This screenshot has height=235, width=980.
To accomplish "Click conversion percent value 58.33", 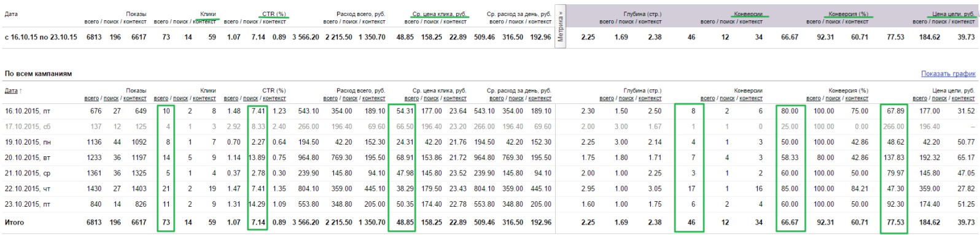I will [790, 157].
